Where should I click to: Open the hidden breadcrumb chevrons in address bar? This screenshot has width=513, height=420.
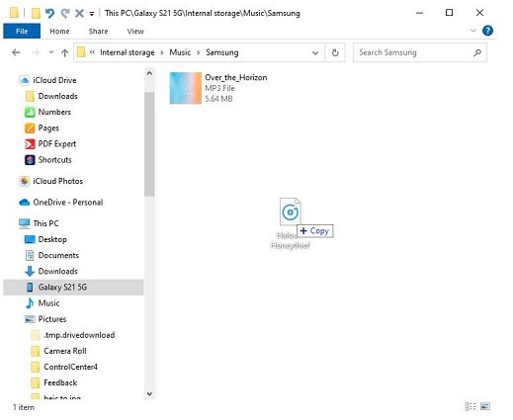92,52
